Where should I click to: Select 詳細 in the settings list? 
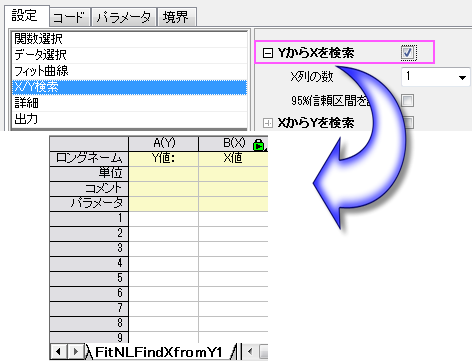129,103
